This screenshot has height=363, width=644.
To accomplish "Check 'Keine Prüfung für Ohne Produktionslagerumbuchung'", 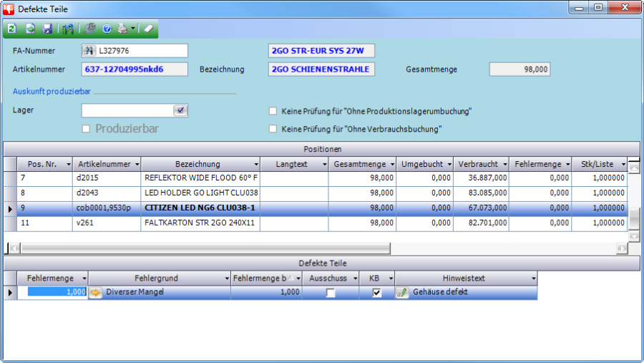I will coord(273,111).
